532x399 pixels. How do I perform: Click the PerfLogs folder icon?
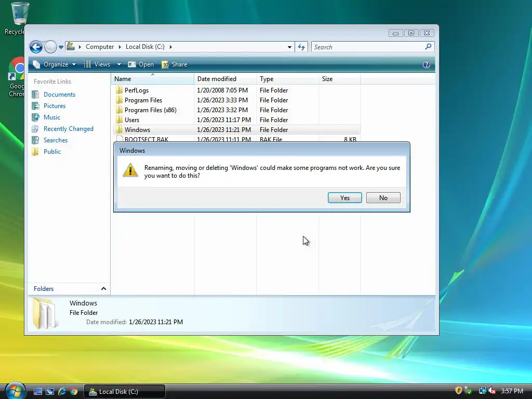[x=119, y=90]
